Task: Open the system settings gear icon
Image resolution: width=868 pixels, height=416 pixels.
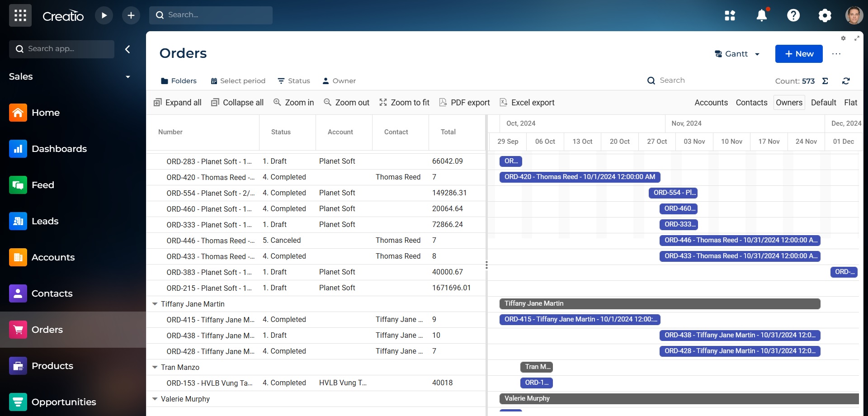Action: coord(825,15)
